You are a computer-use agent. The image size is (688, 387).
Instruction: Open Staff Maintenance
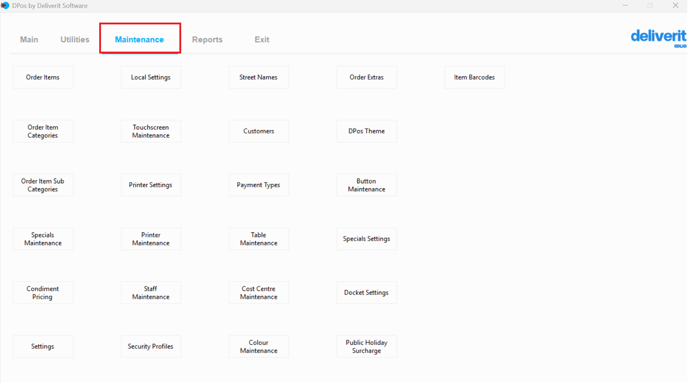(151, 293)
